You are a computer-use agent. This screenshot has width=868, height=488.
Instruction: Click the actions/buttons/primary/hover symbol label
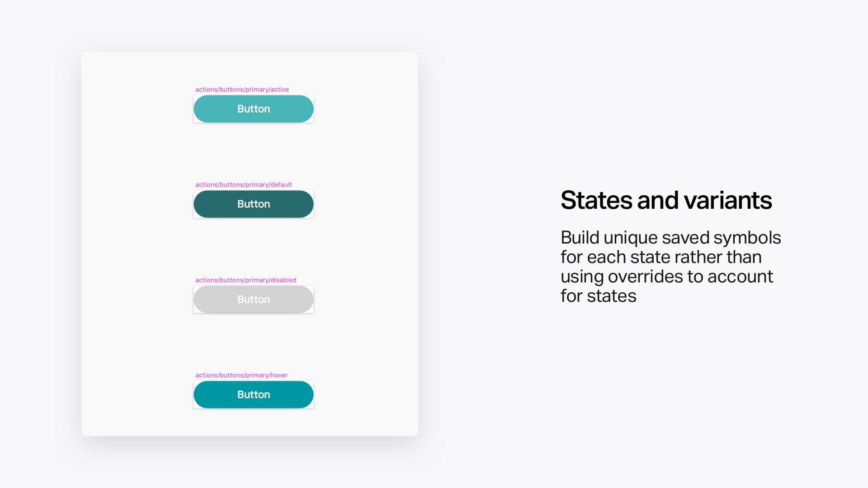pos(241,375)
